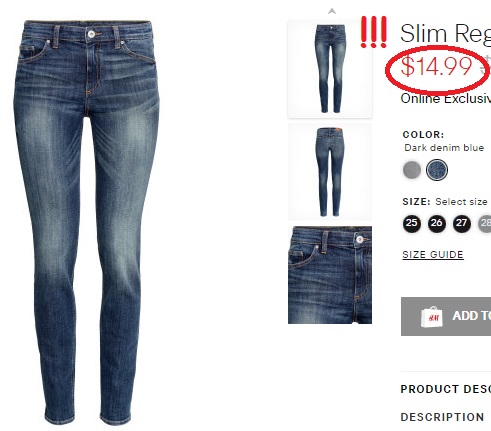Select the close-up waistband thumbnail
This screenshot has height=431, width=491.
click(330, 276)
